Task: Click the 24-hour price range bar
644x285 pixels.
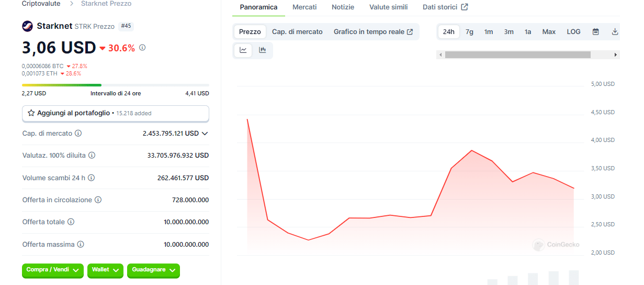Action: 115,85
